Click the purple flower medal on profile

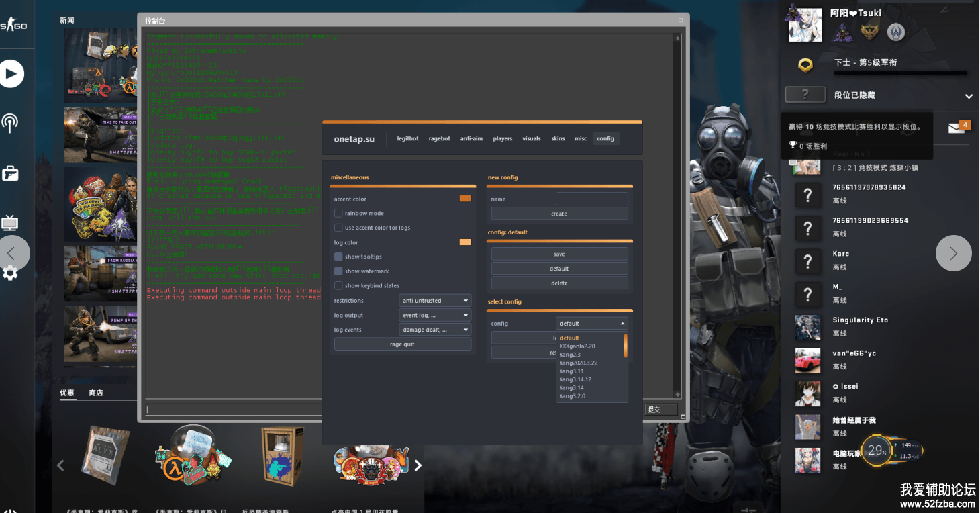(842, 32)
